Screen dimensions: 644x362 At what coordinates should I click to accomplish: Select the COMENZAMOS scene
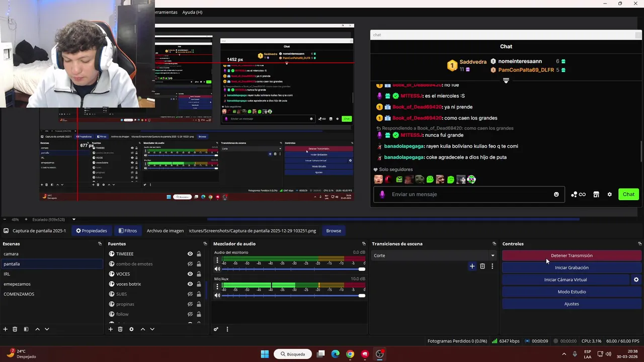coord(51,294)
